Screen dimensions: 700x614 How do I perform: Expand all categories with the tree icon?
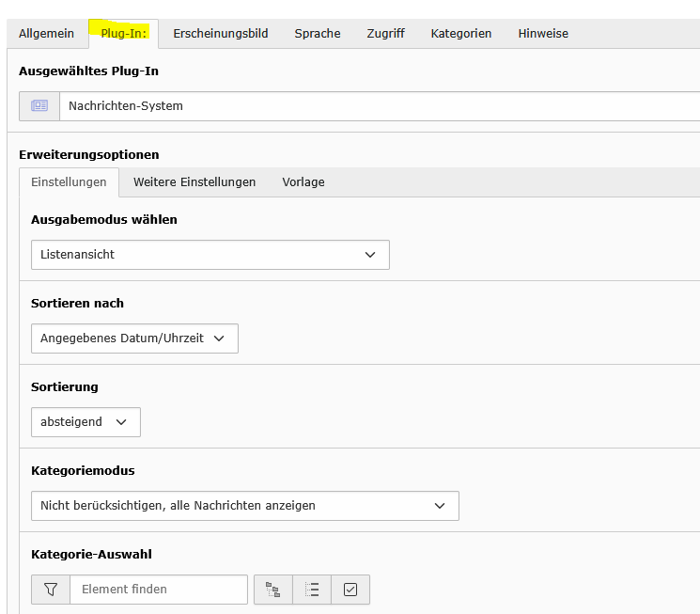(273, 590)
